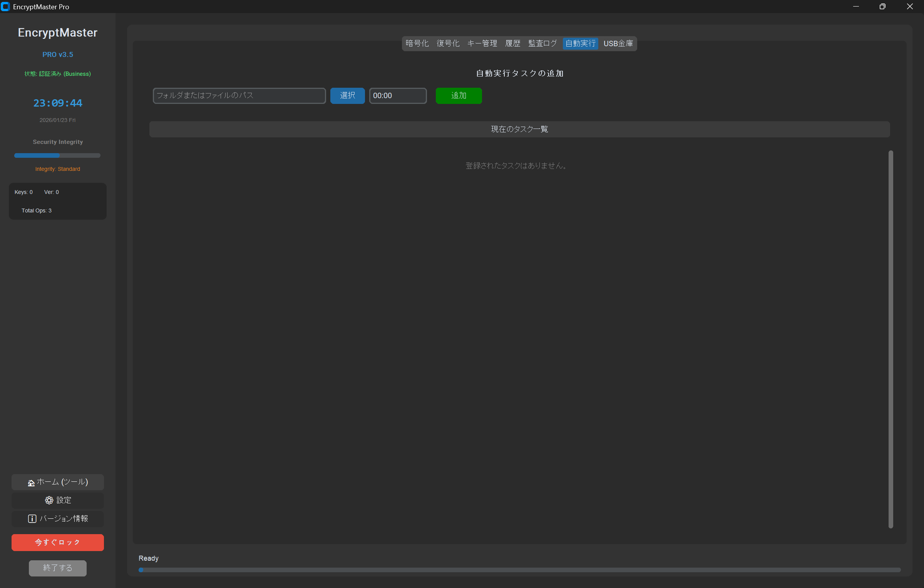This screenshot has height=588, width=924.
Task: Select the 履歴 tab
Action: click(512, 43)
